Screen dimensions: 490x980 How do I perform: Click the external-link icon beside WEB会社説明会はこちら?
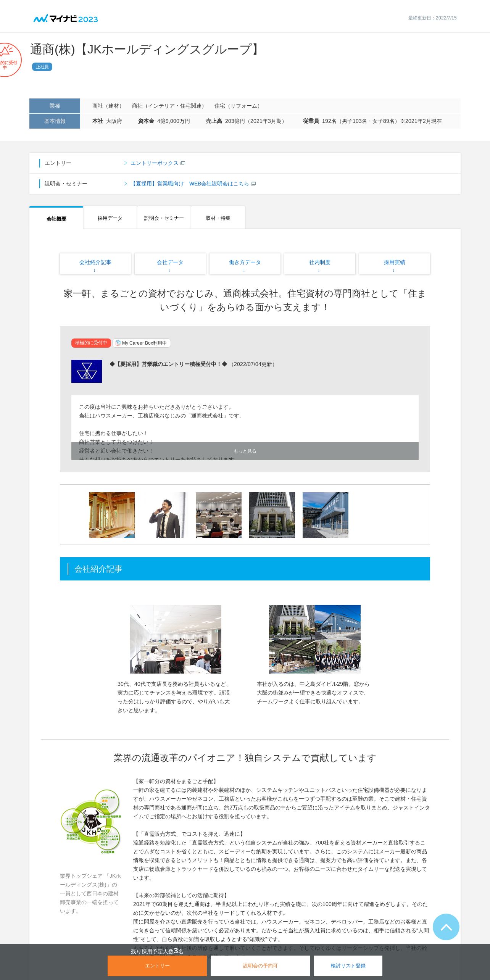click(x=254, y=184)
